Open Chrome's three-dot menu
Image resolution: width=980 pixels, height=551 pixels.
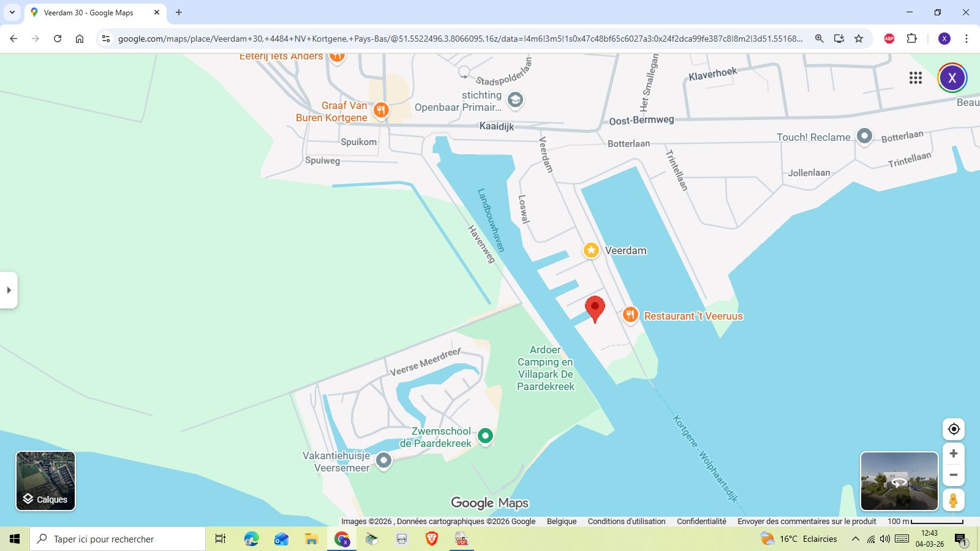(967, 39)
